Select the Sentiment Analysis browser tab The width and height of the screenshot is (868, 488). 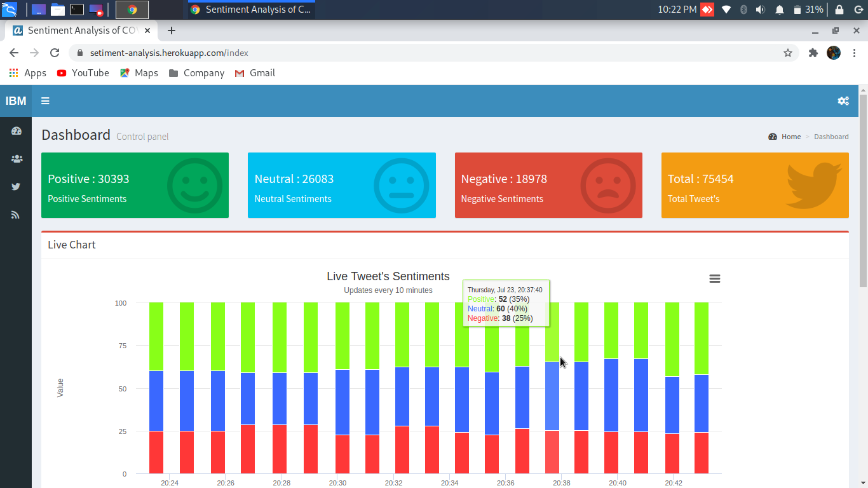point(81,30)
